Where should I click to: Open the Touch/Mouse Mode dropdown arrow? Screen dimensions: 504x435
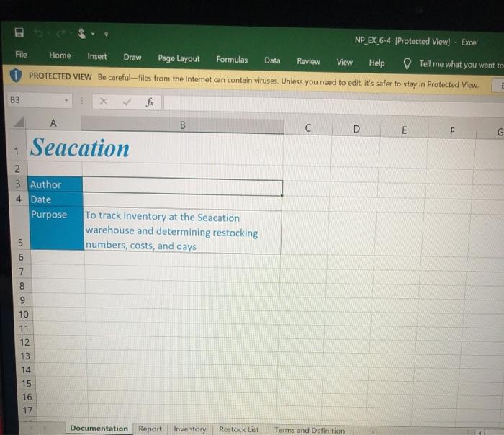[x=93, y=34]
